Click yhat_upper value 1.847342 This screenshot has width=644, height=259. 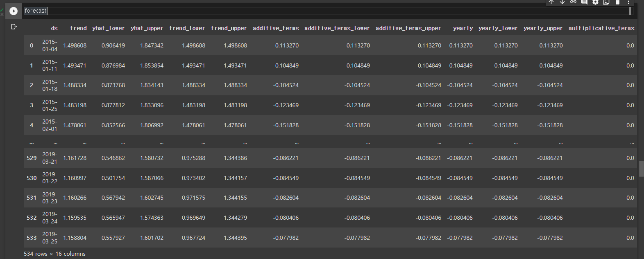coord(152,45)
